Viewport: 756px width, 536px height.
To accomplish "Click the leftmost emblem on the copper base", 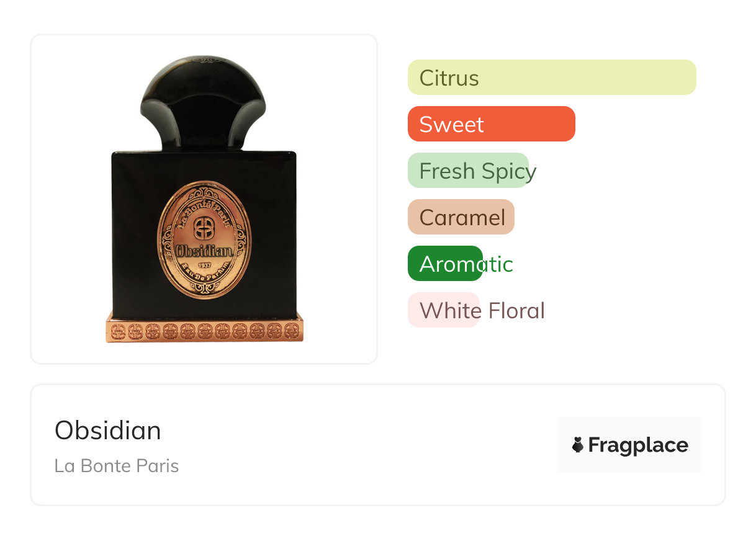I will pyautogui.click(x=117, y=331).
